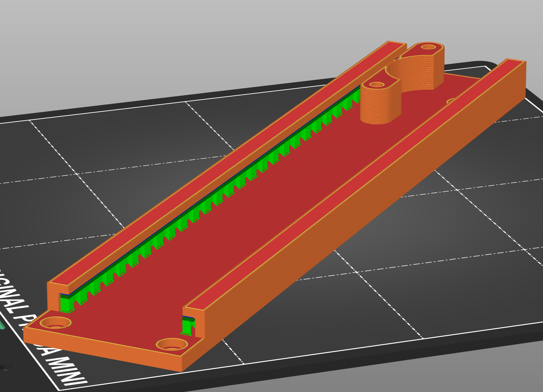Click the front-left countersunk screw hole
Screen dimensions: 543x392
click(55, 323)
